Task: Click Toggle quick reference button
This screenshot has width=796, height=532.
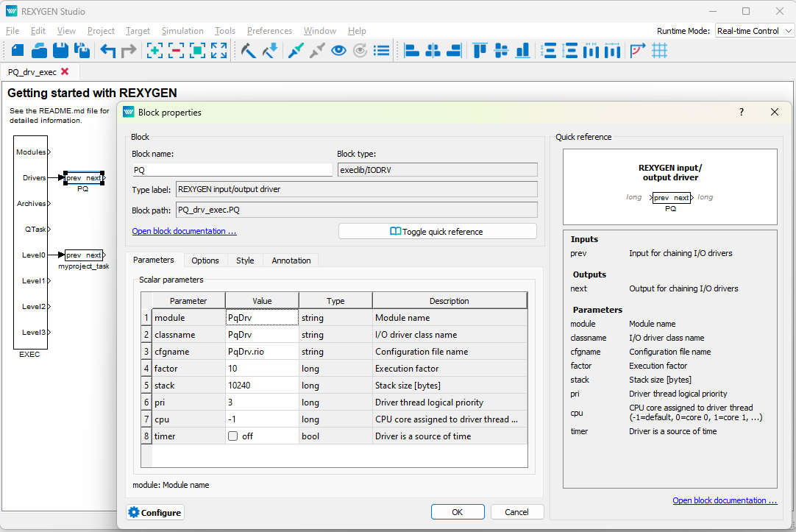Action: pyautogui.click(x=437, y=232)
